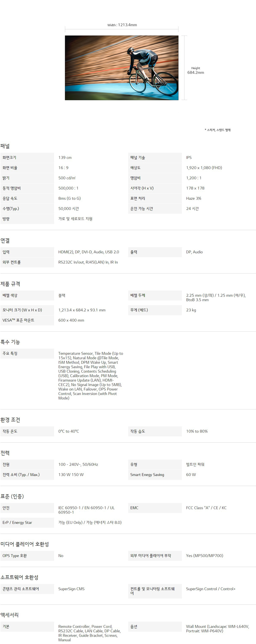
Task: Select the OPS Type 호환 label cell
Action: point(15,556)
